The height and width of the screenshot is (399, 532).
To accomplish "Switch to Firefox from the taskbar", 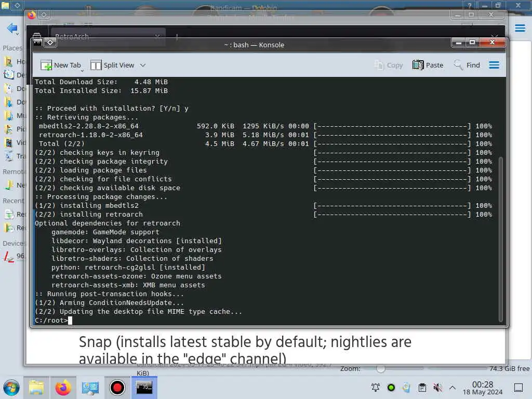I will tap(63, 388).
